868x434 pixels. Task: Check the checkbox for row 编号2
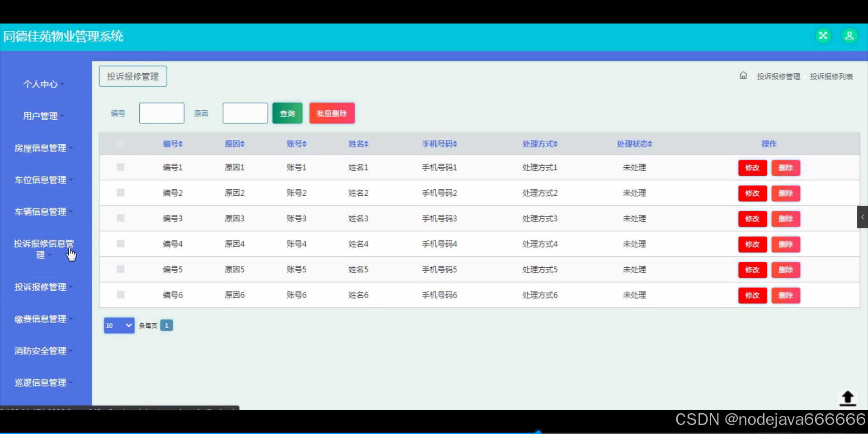click(120, 193)
